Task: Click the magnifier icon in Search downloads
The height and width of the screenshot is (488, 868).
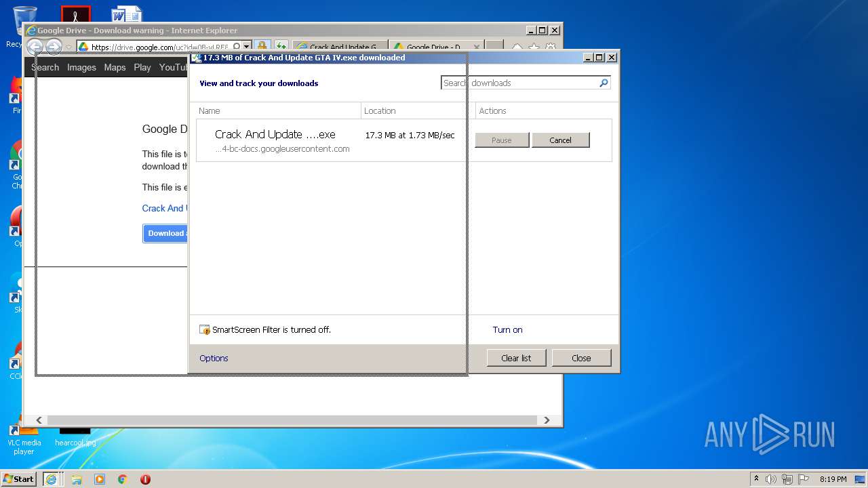Action: click(x=604, y=83)
